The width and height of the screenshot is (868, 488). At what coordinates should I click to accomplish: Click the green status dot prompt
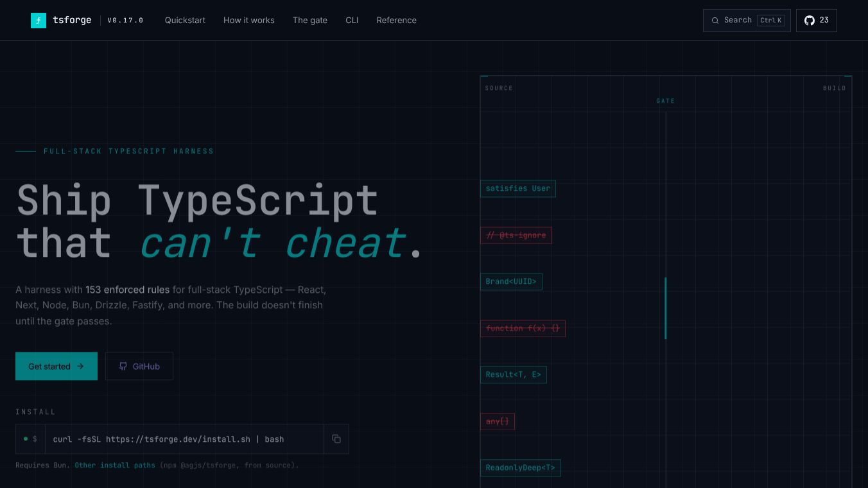pyautogui.click(x=26, y=439)
